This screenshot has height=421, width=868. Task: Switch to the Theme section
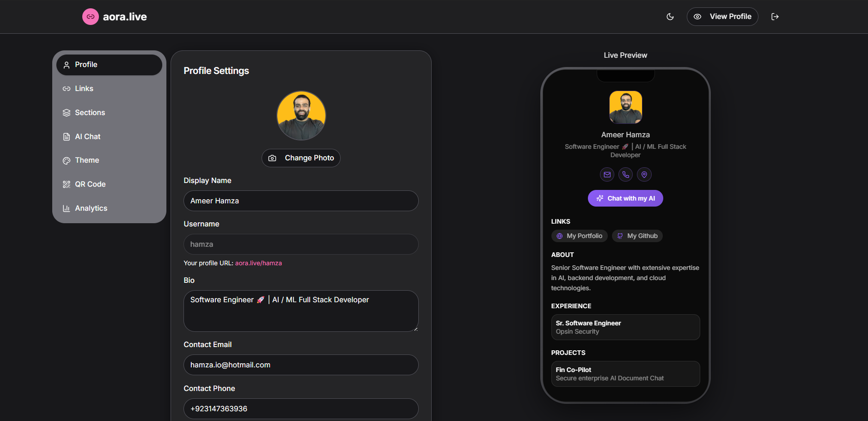[86, 160]
